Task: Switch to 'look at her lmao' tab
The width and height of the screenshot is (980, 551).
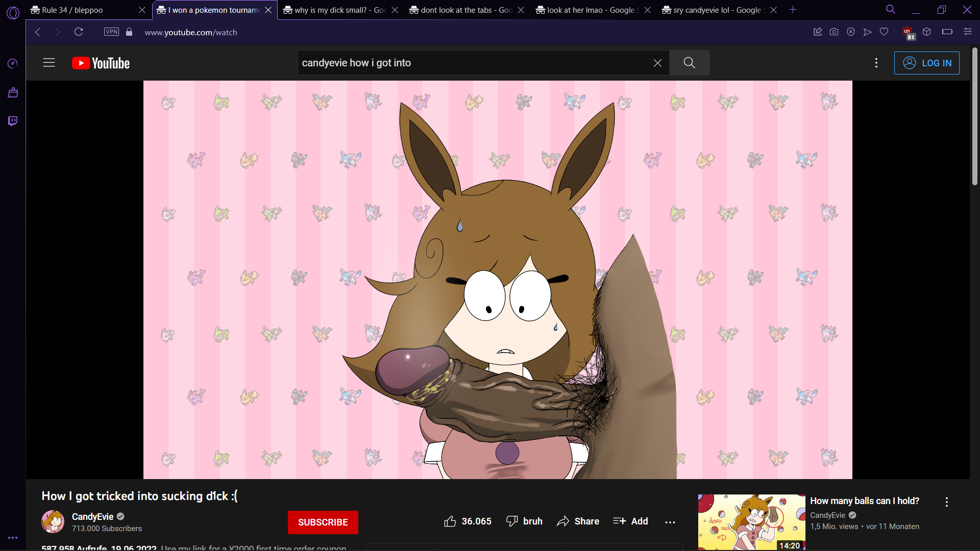Action: point(593,10)
